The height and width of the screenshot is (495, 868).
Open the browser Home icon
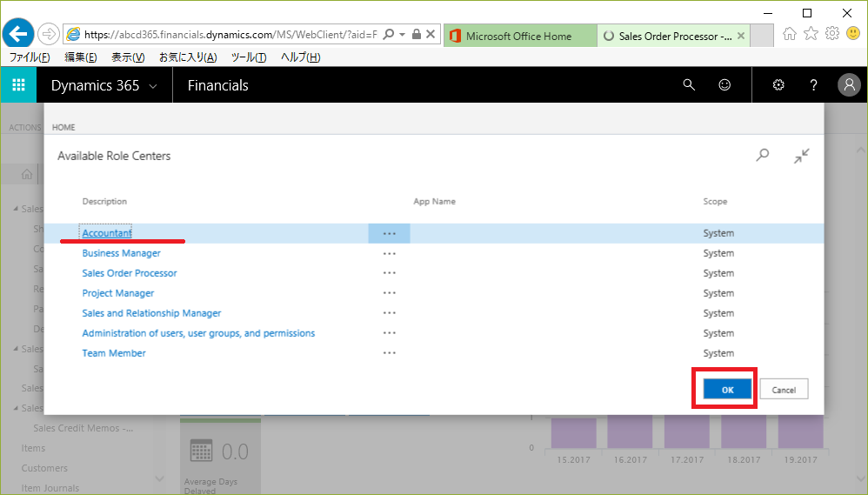click(x=790, y=34)
